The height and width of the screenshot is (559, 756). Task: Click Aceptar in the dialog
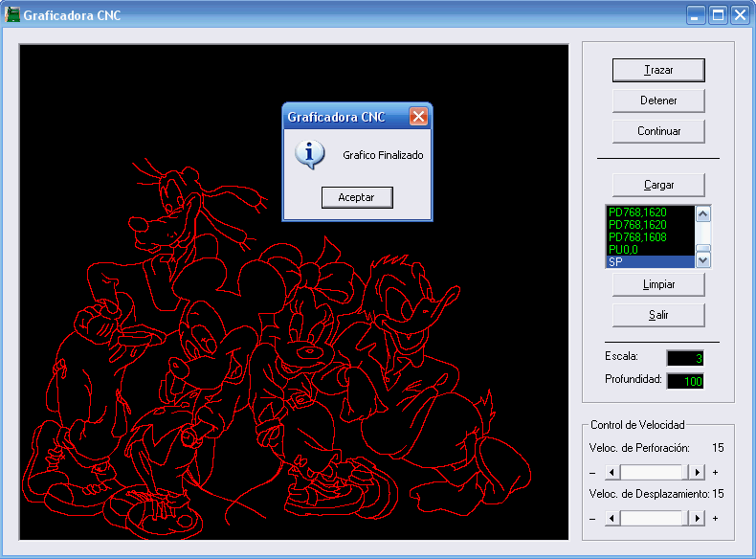356,197
